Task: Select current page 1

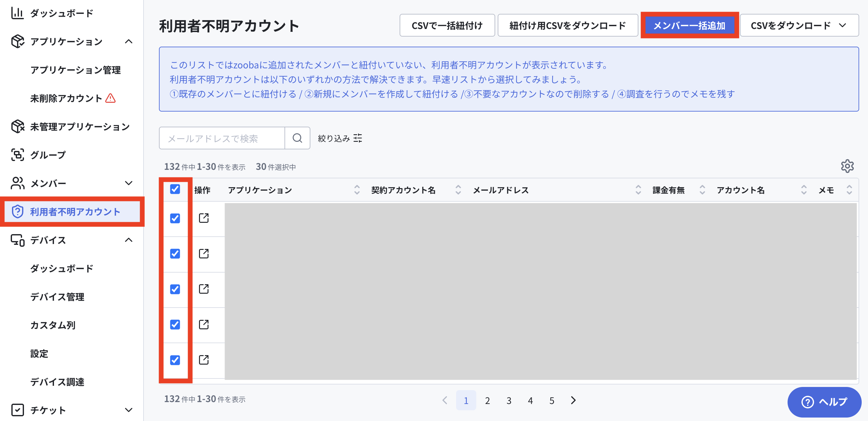Action: coord(466,400)
